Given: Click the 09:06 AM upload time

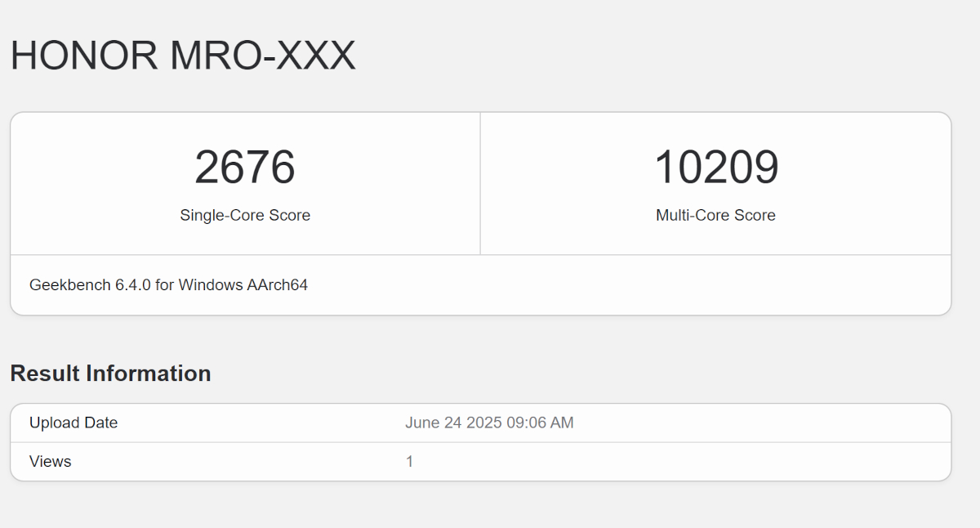Looking at the screenshot, I should (x=541, y=423).
